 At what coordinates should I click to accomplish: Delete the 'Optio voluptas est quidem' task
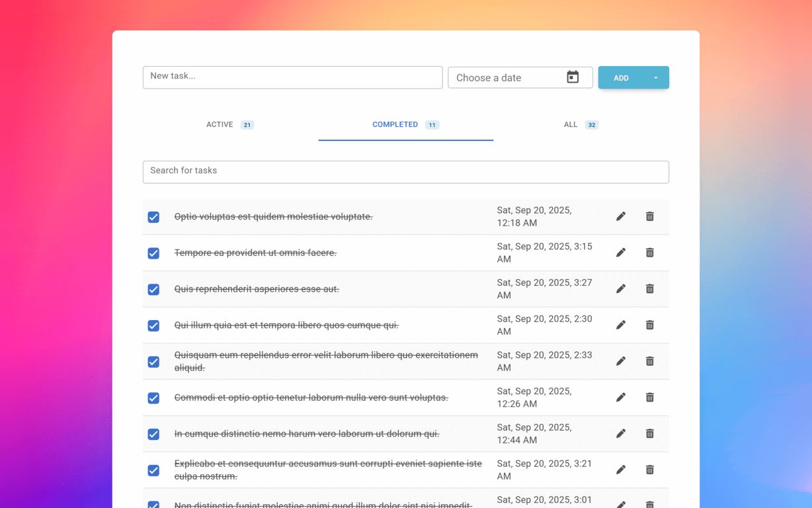coord(649,216)
